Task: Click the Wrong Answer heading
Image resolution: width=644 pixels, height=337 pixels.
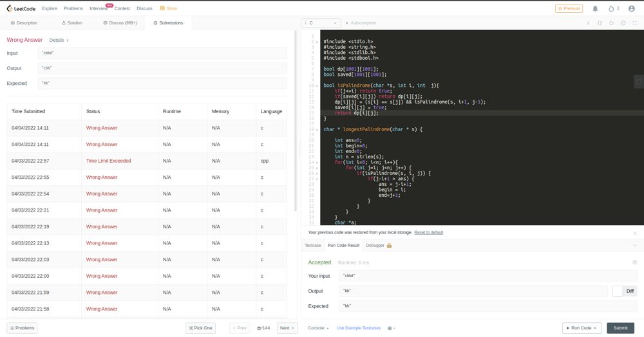Action: (x=24, y=40)
